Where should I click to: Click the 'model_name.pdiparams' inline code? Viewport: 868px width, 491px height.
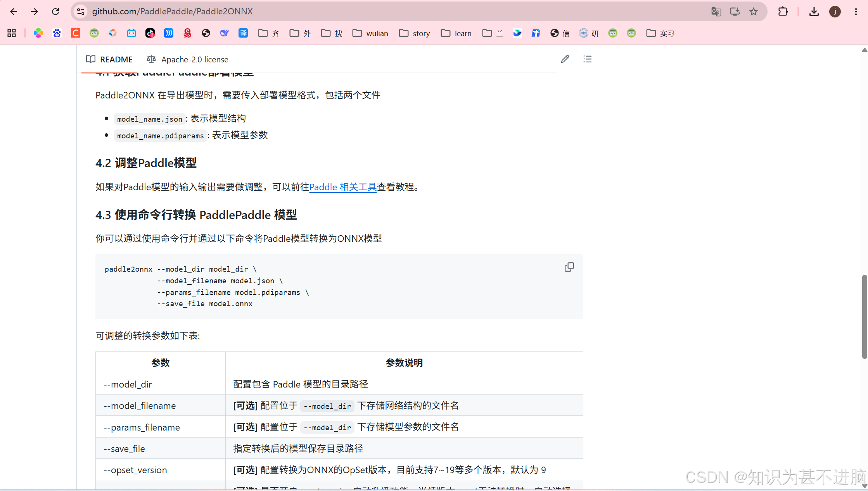pos(161,136)
